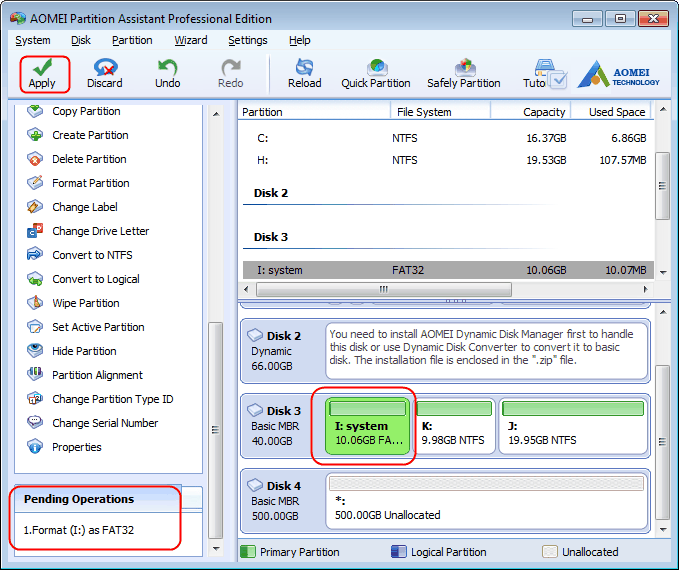Click the Change Drive Letter icon
This screenshot has height=570, width=679.
tap(35, 231)
